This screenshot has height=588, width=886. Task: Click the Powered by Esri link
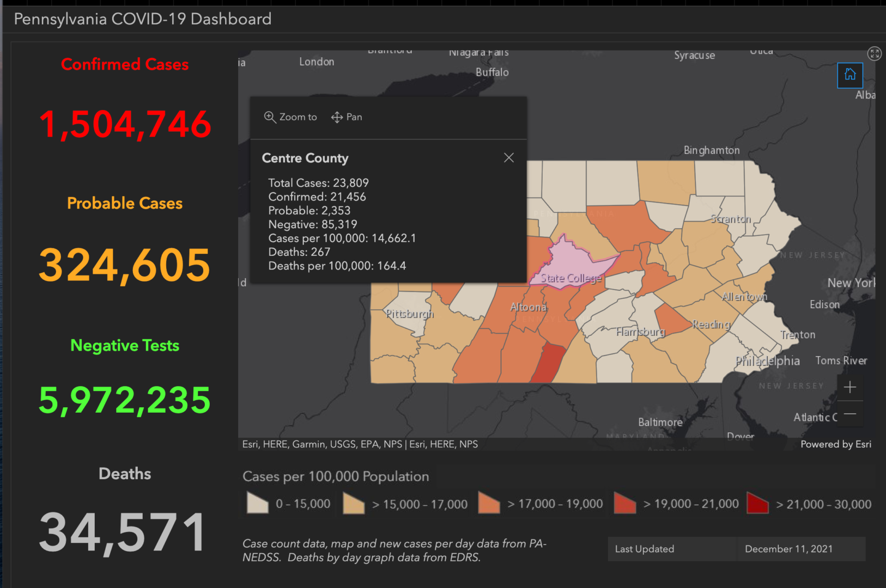[x=835, y=444]
